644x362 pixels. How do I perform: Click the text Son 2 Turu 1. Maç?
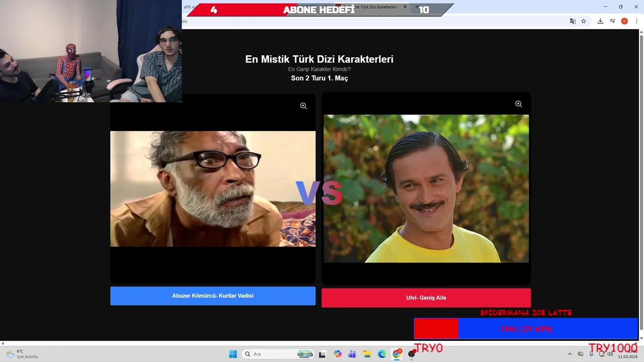319,78
